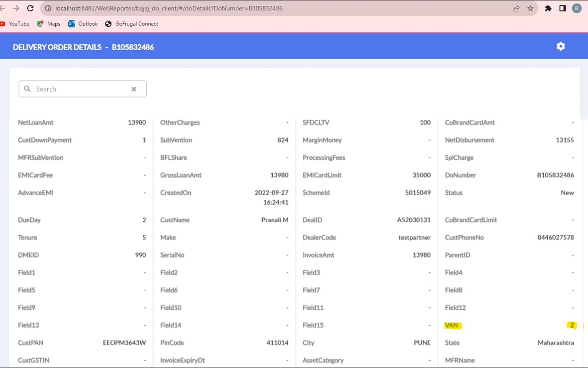The width and height of the screenshot is (588, 368).
Task: Click the search magnifier icon
Action: pyautogui.click(x=27, y=89)
